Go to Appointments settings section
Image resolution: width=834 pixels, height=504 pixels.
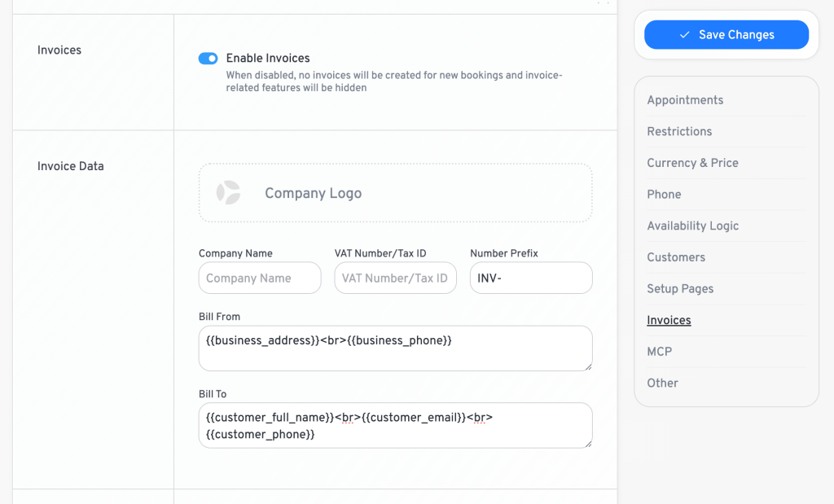click(685, 100)
